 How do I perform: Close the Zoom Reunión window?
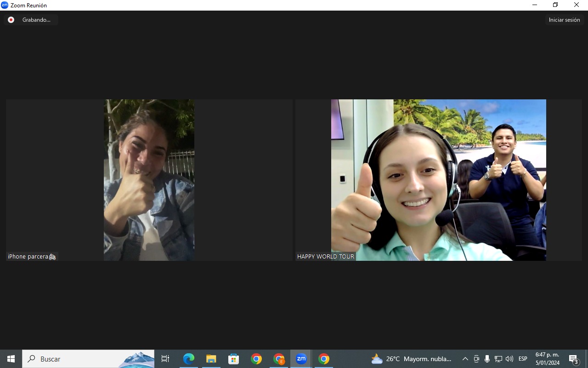click(577, 5)
